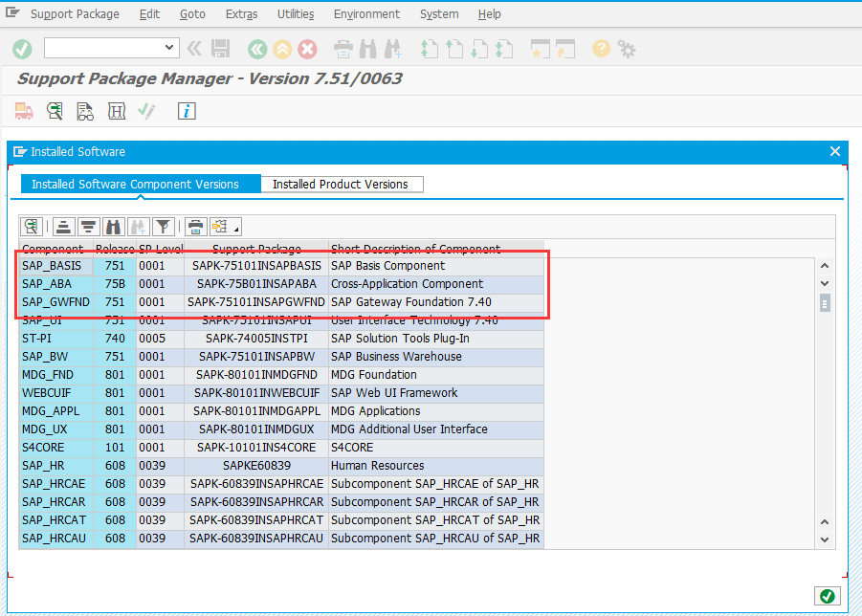The image size is (862, 616).
Task: Click the Load Packages truck icon
Action: tap(24, 111)
